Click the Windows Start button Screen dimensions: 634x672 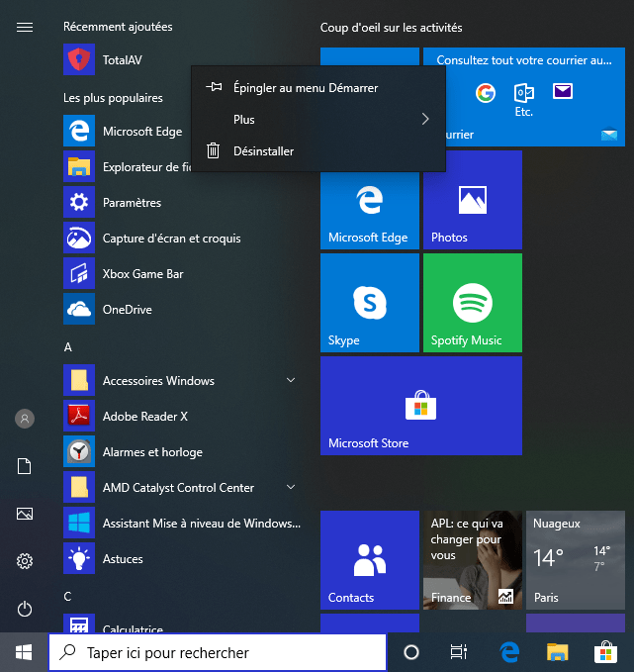[24, 653]
